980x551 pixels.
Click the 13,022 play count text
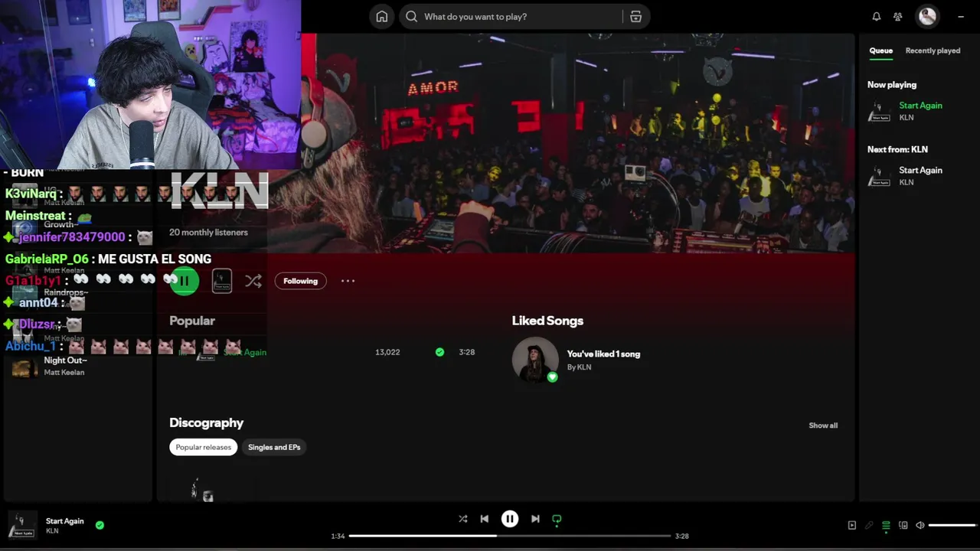pos(387,352)
